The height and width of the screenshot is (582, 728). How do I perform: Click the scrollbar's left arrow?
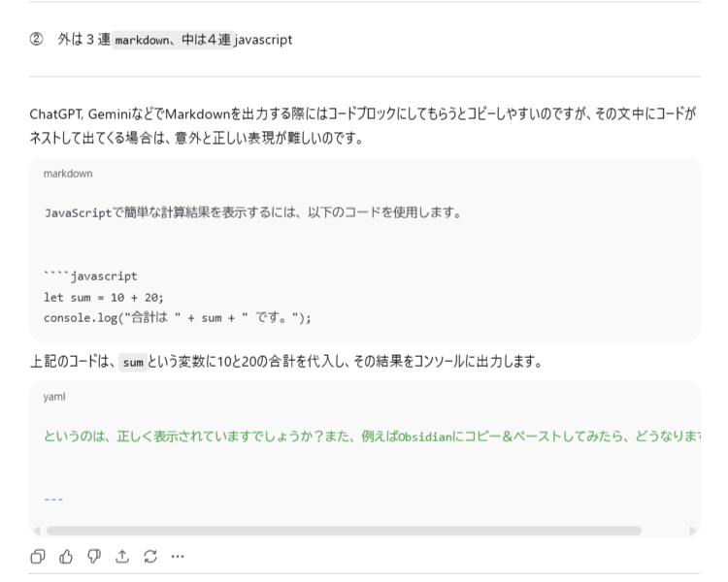(x=37, y=531)
